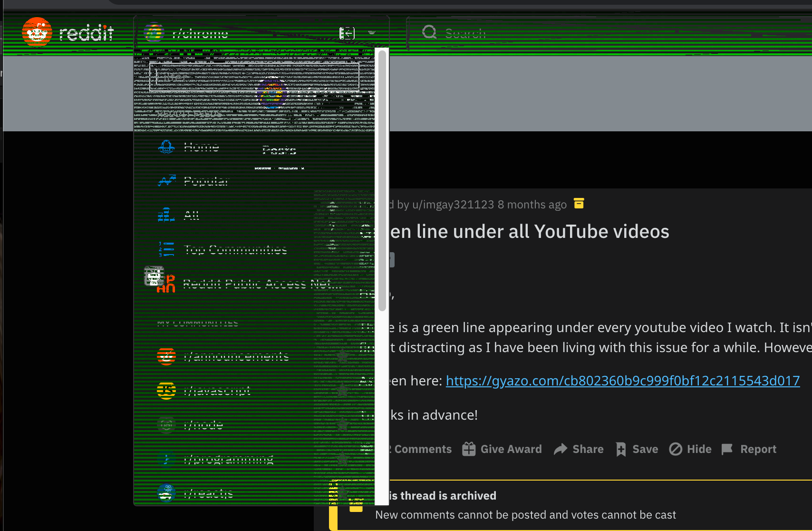Collapse the r/chrome community dropdown caret
The height and width of the screenshot is (531, 812).
tap(372, 33)
